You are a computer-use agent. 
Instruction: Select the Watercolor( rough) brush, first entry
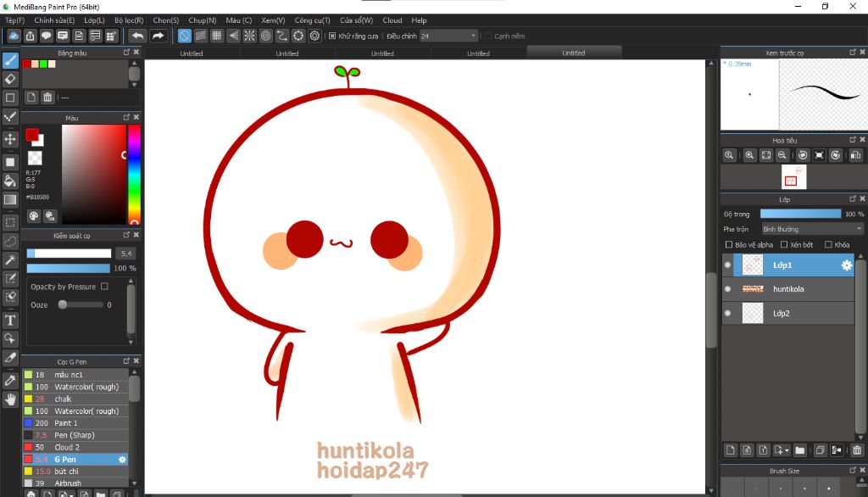point(75,387)
